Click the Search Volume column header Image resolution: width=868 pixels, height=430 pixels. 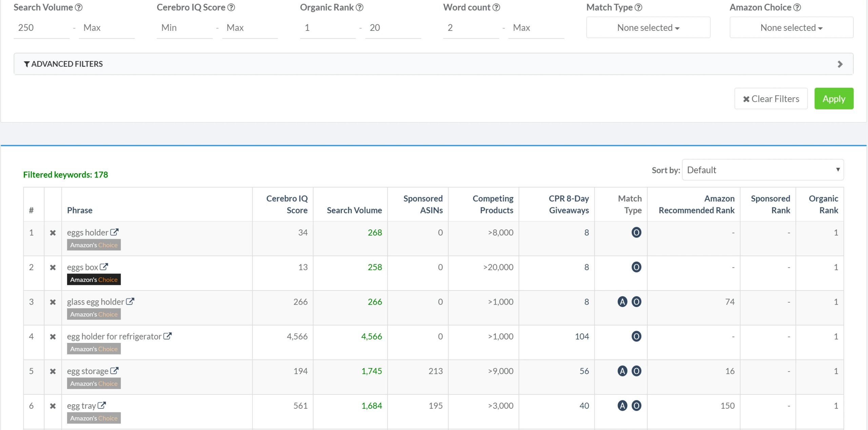pyautogui.click(x=354, y=210)
